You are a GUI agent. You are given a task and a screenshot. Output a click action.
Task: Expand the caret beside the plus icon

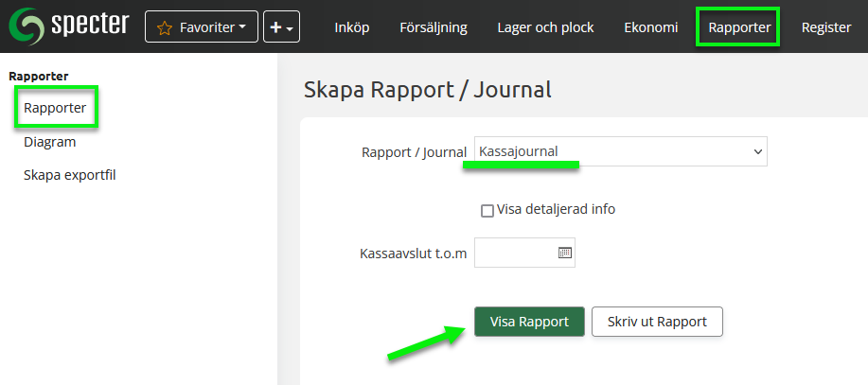[289, 28]
